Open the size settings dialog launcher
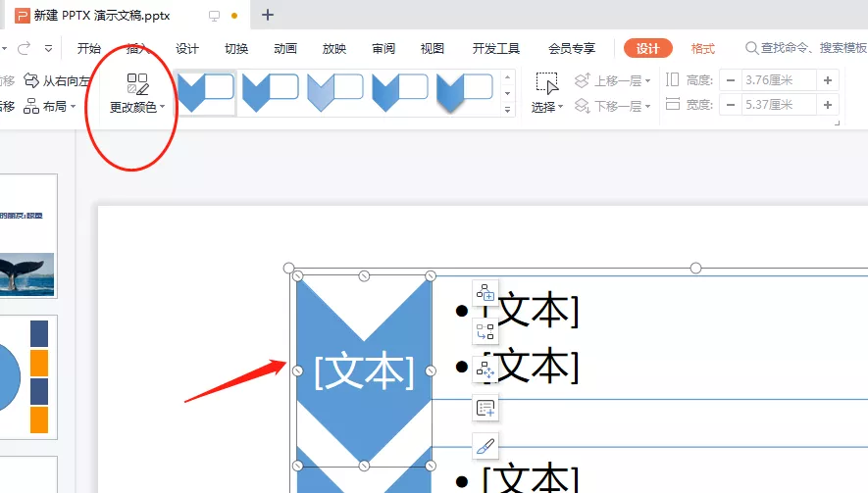The height and width of the screenshot is (493, 868). click(837, 123)
